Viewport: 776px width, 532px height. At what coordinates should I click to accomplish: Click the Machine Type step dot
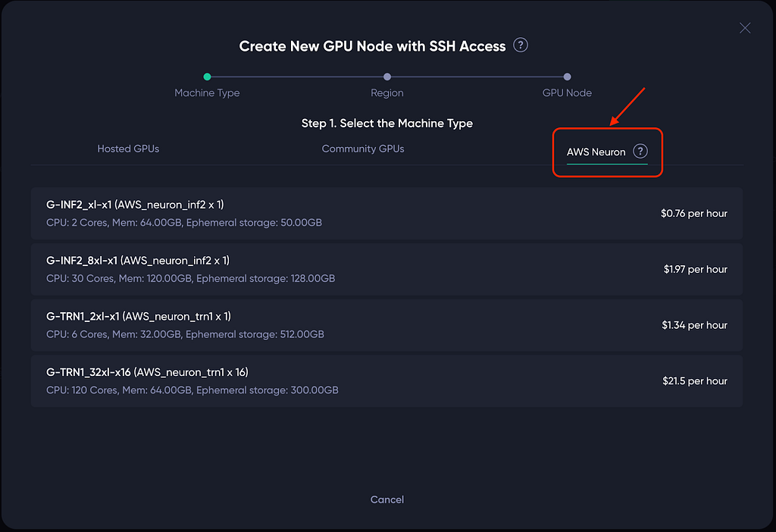(208, 77)
